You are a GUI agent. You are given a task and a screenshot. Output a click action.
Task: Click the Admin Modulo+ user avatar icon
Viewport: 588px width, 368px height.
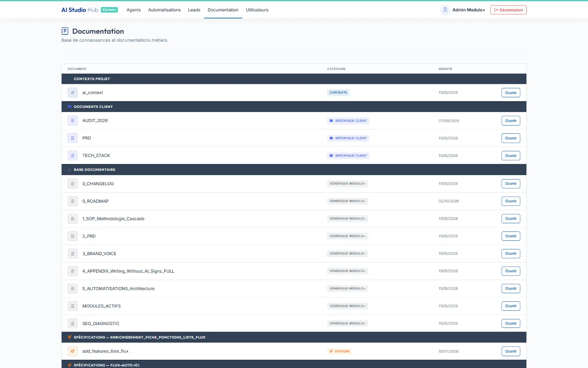tap(445, 10)
